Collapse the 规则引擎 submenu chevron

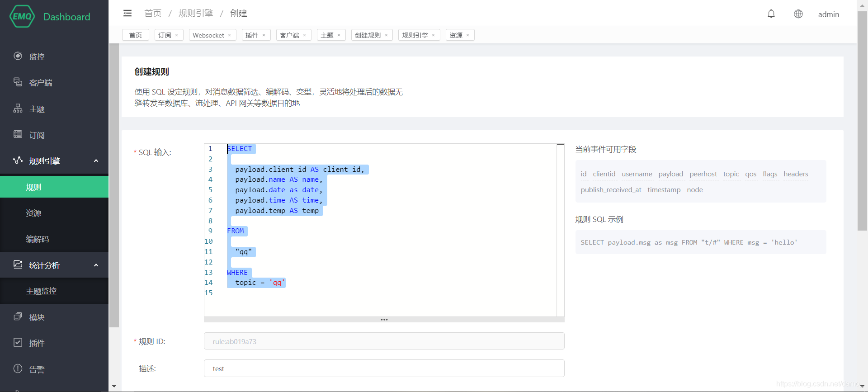96,161
